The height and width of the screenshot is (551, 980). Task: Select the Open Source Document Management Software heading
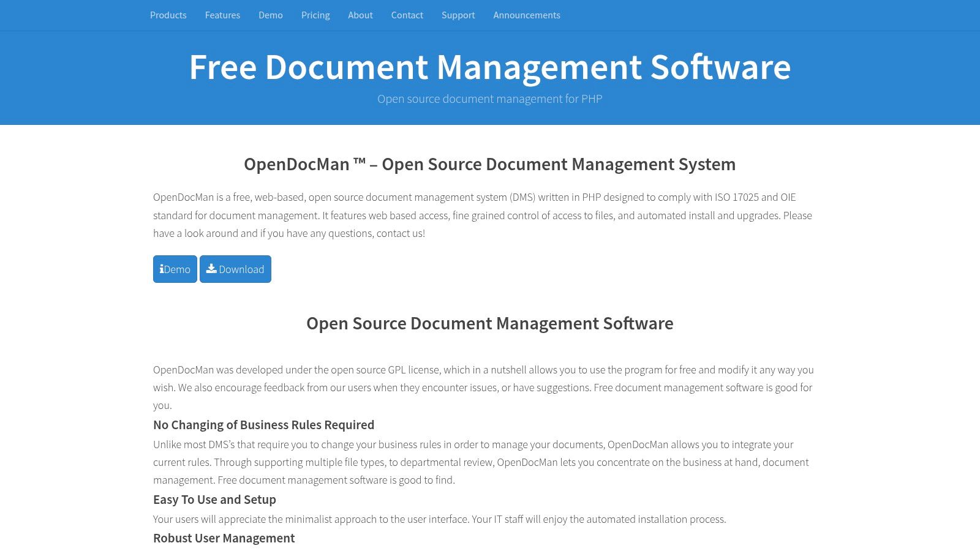click(490, 323)
